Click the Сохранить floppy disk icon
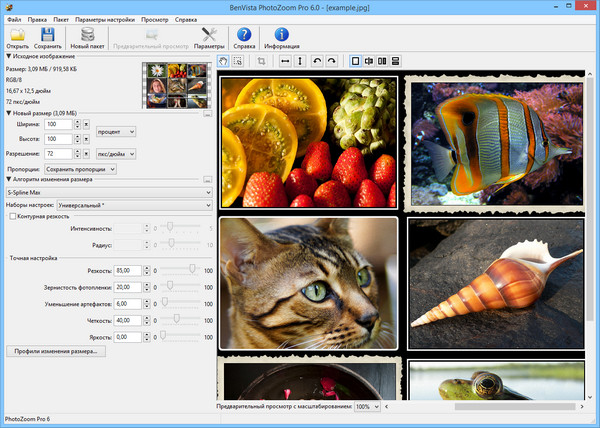The image size is (600, 428). [47, 36]
